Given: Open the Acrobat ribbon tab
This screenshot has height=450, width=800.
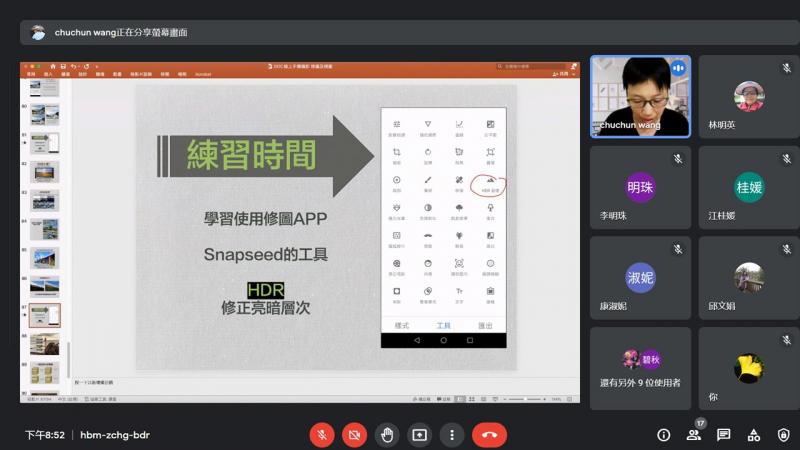Looking at the screenshot, I should [203, 74].
